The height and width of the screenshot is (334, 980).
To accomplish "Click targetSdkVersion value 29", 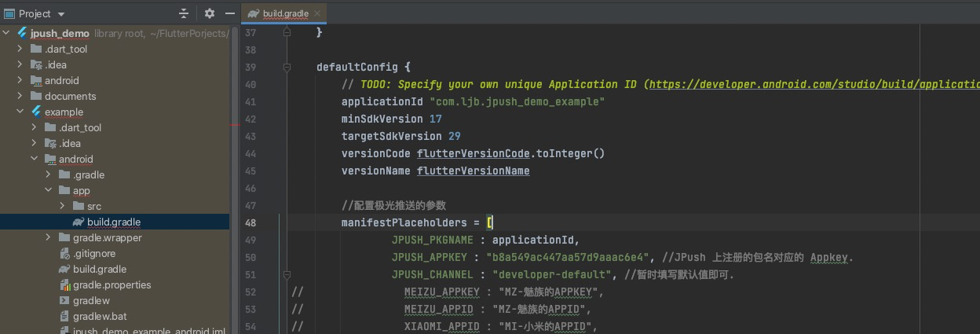I will click(x=455, y=136).
